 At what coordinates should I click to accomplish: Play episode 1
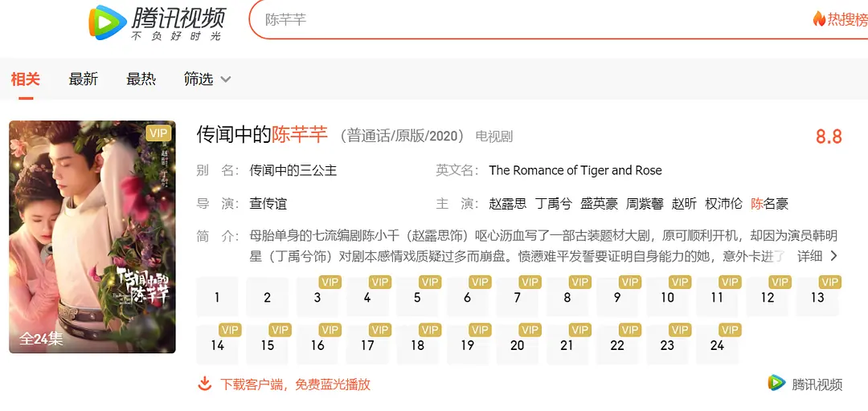click(x=217, y=298)
